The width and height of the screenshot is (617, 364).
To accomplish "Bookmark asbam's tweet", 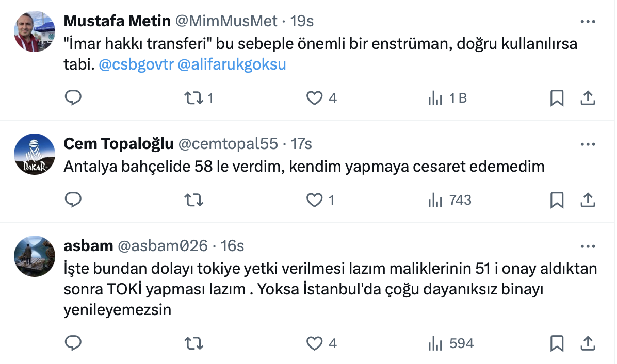I will pyautogui.click(x=557, y=343).
